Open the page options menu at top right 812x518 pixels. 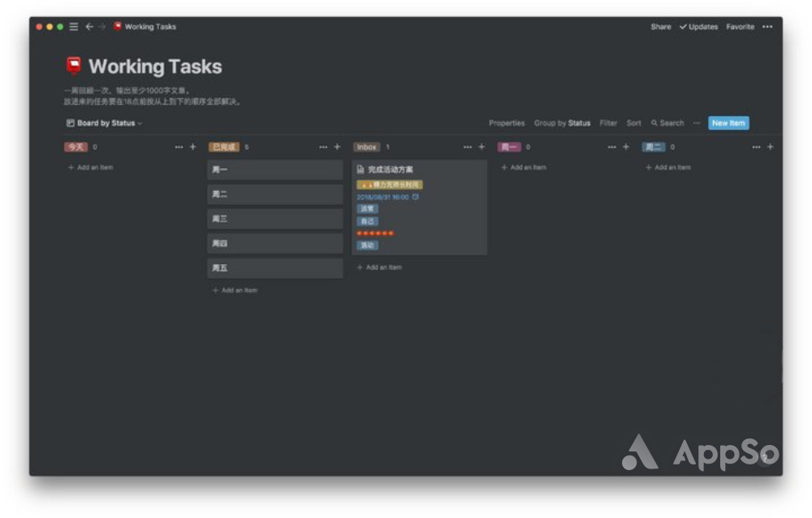(767, 27)
